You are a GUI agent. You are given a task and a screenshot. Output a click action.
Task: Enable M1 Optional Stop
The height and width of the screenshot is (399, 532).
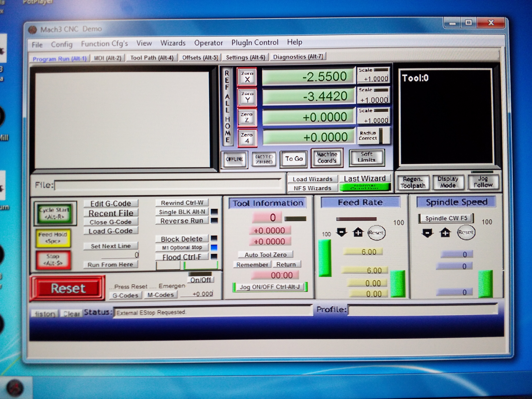tap(182, 248)
